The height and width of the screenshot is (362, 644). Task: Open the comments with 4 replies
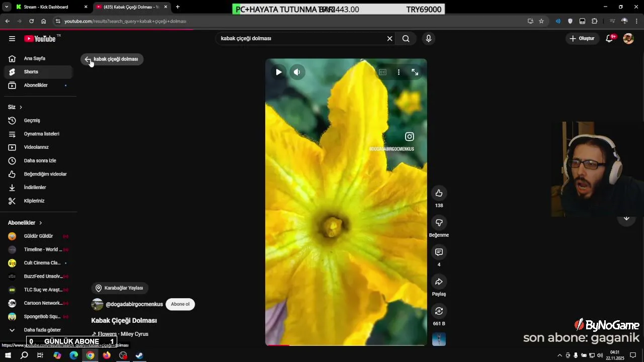pos(439,252)
